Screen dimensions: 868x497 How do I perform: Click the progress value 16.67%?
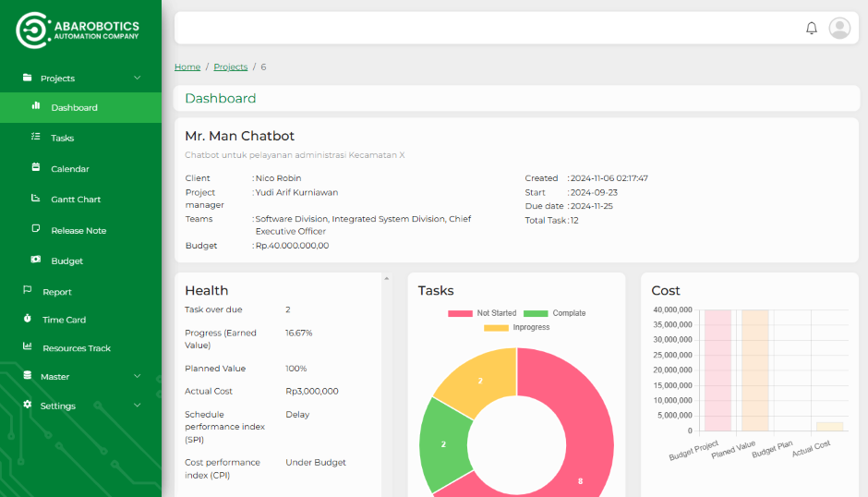[x=299, y=333]
